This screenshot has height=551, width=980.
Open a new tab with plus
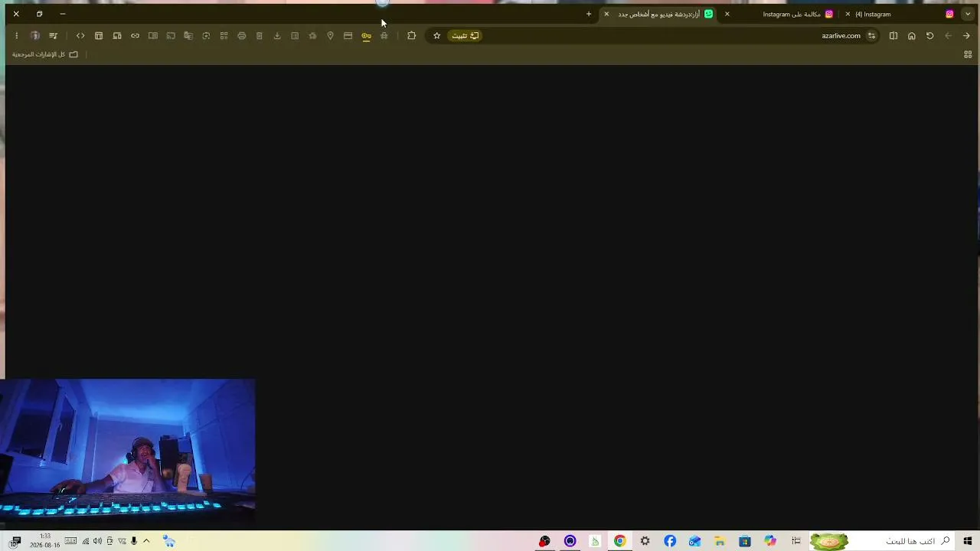pos(589,14)
